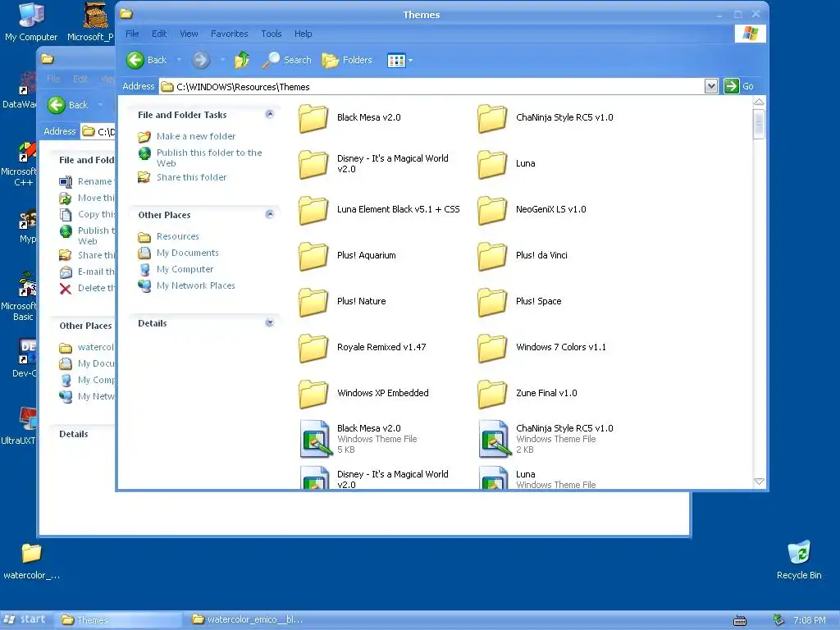Select Royale Remixed v1.47 folder
Screen dimensions: 840x630
tap(362, 347)
